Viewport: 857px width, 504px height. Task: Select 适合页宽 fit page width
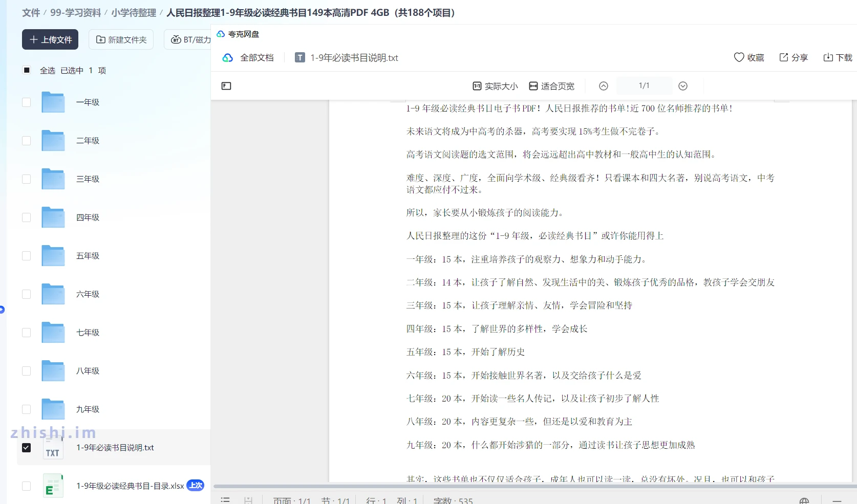551,86
